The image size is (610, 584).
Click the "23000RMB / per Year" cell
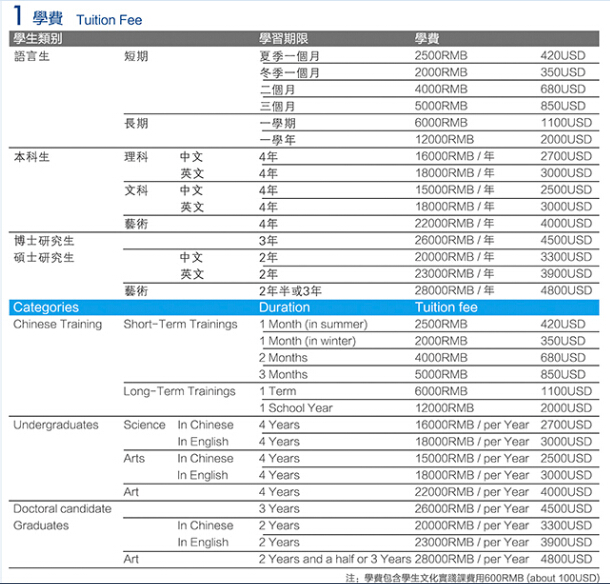(472, 542)
